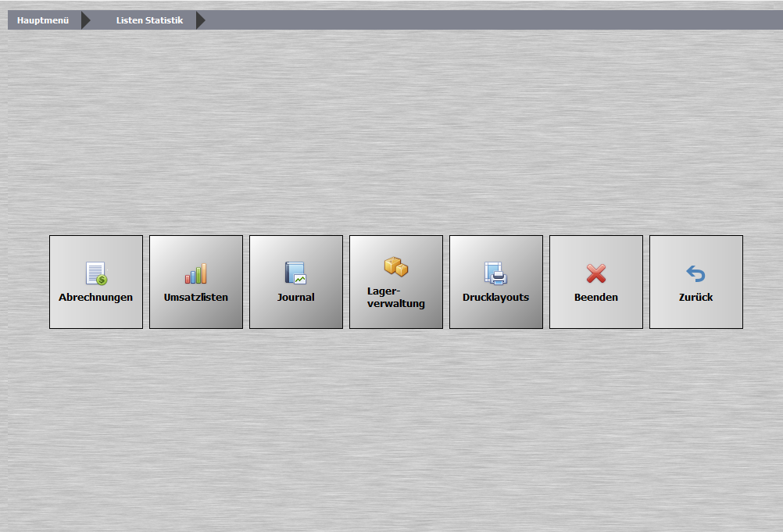
Task: Click the arrow separator after Listen Statistik
Action: pos(201,20)
